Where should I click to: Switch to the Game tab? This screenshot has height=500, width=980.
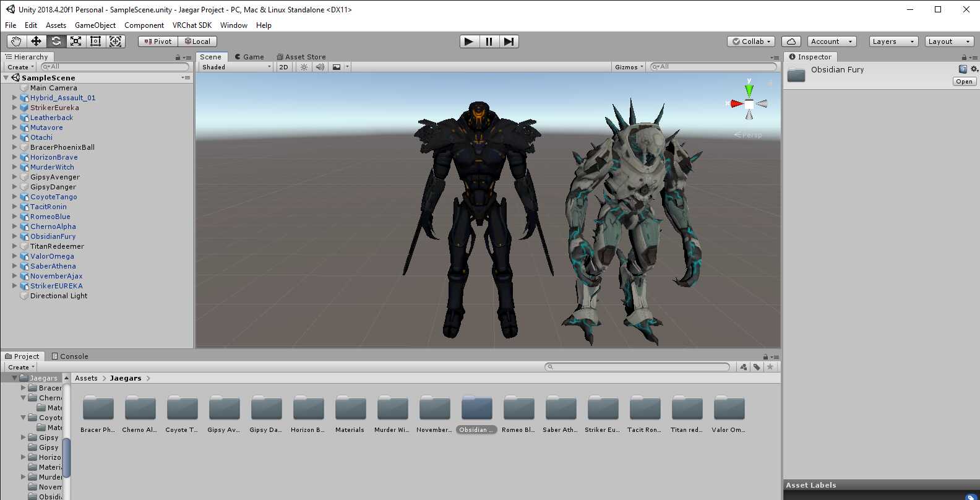249,57
